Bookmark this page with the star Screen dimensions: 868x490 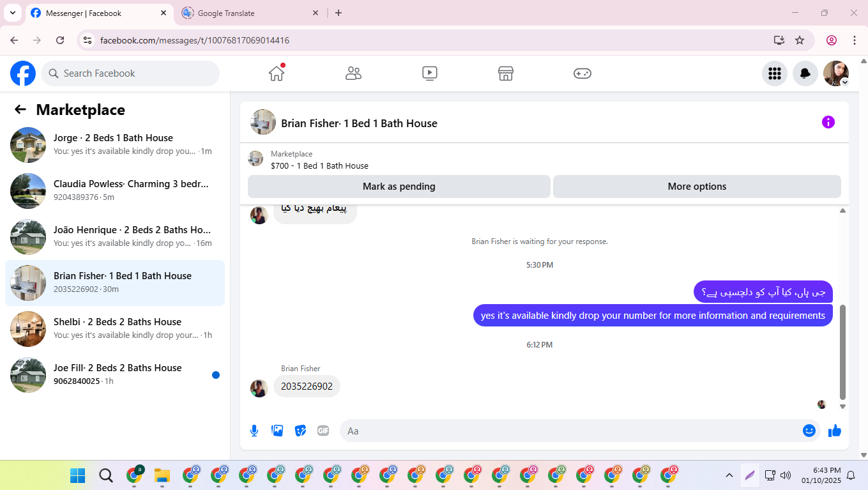[800, 40]
